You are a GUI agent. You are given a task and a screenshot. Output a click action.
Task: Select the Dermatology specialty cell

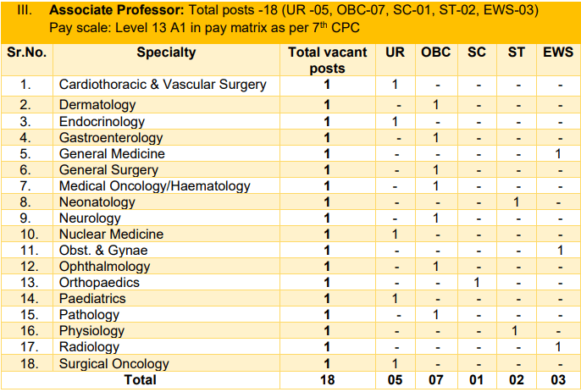tap(97, 105)
